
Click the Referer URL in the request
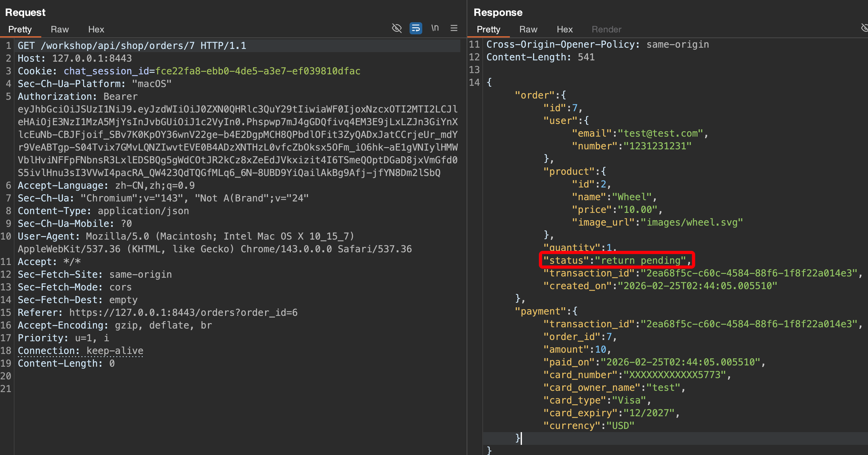183,312
